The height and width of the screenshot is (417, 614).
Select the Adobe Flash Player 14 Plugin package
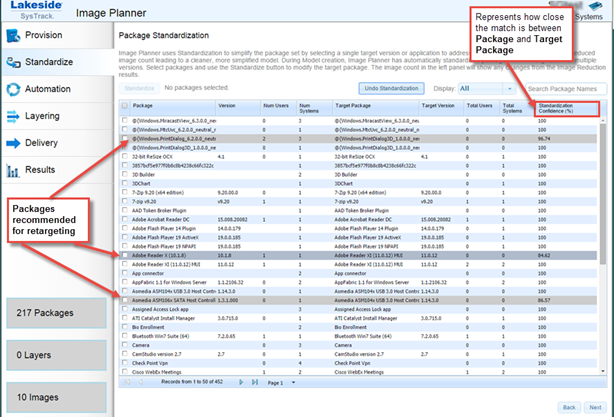click(x=164, y=228)
